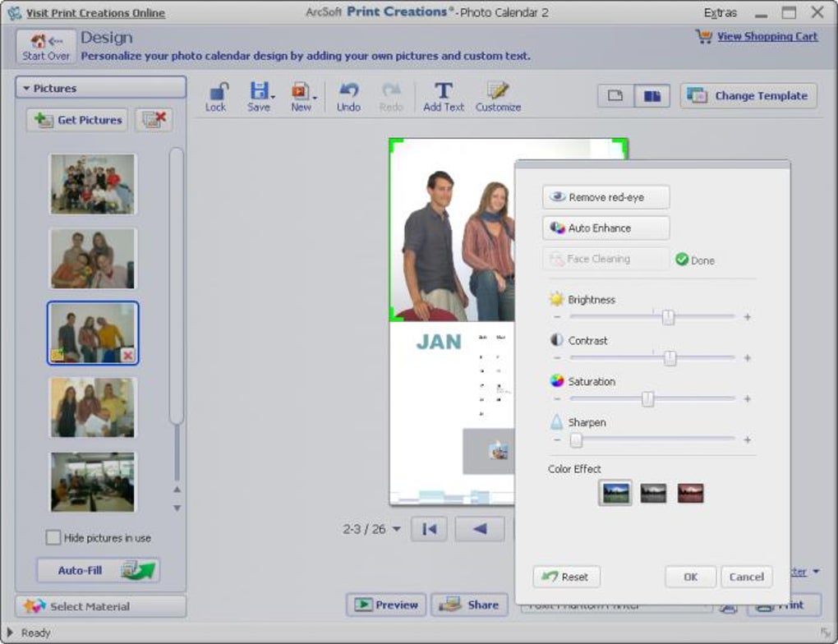Cancel the photo edit dialog
The image size is (838, 644).
[x=747, y=577]
